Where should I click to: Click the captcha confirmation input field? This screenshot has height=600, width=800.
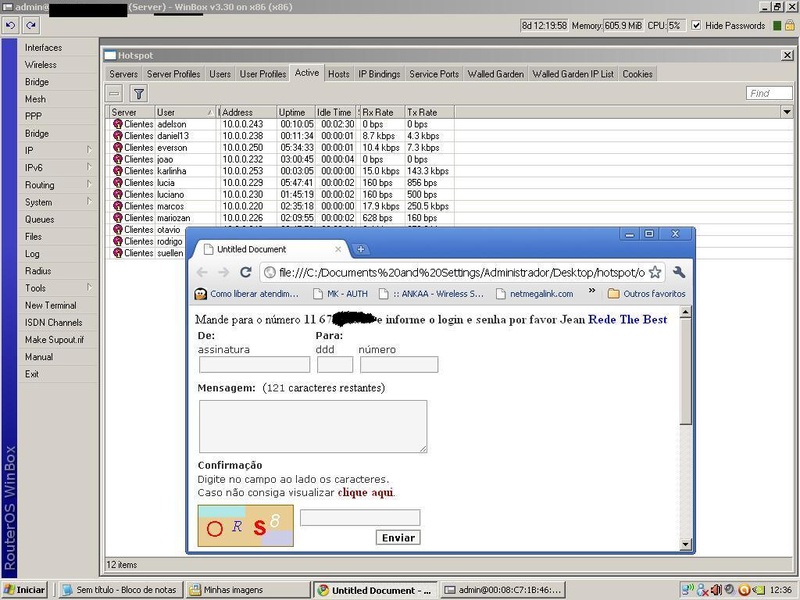[x=360, y=517]
